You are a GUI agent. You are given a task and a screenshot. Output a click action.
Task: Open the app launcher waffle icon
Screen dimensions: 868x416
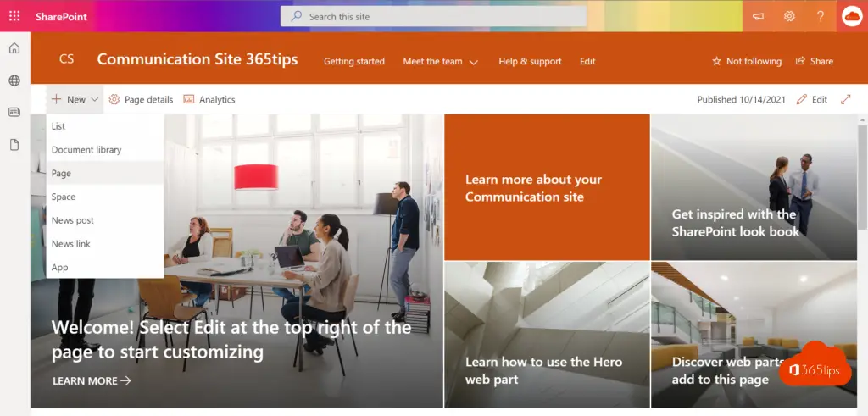tap(14, 16)
